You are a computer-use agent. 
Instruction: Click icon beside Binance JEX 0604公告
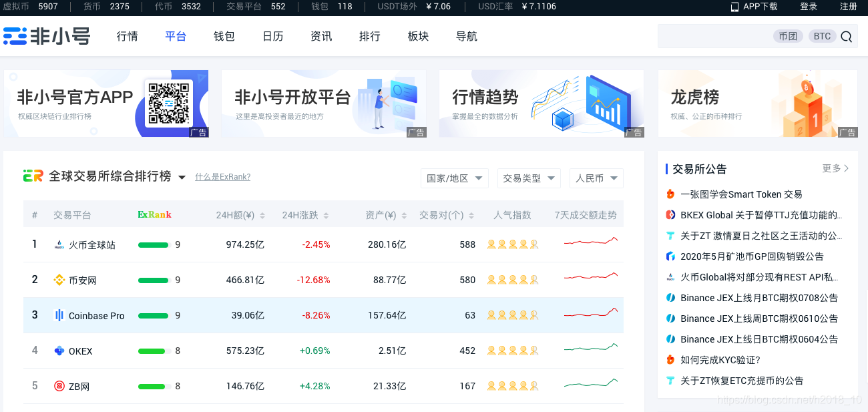[671, 339]
